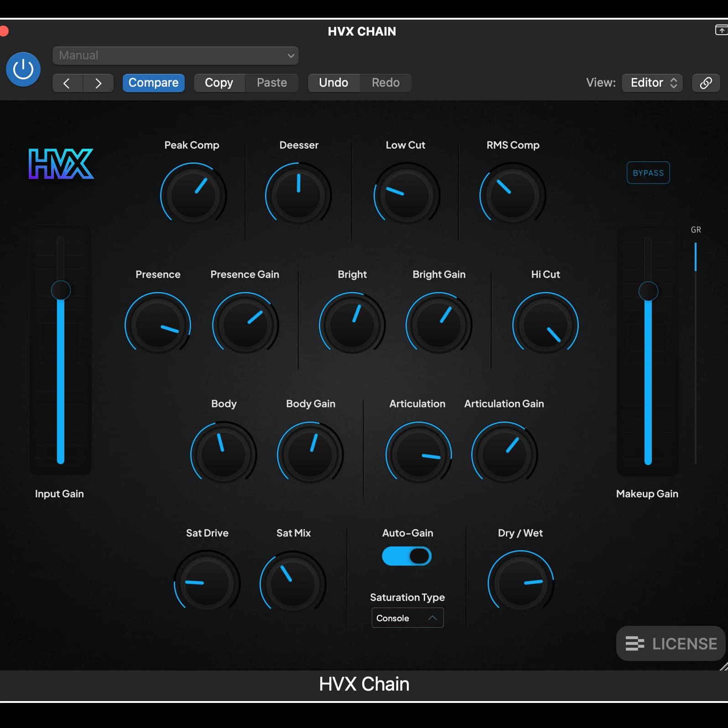This screenshot has height=728, width=728.
Task: Click the 'GR' meter label
Action: pyautogui.click(x=696, y=230)
